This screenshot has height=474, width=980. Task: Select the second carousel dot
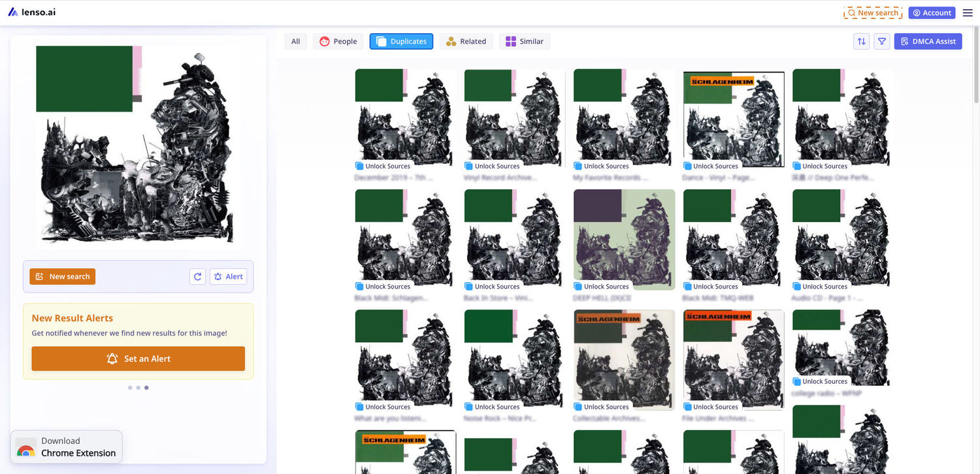(x=138, y=388)
